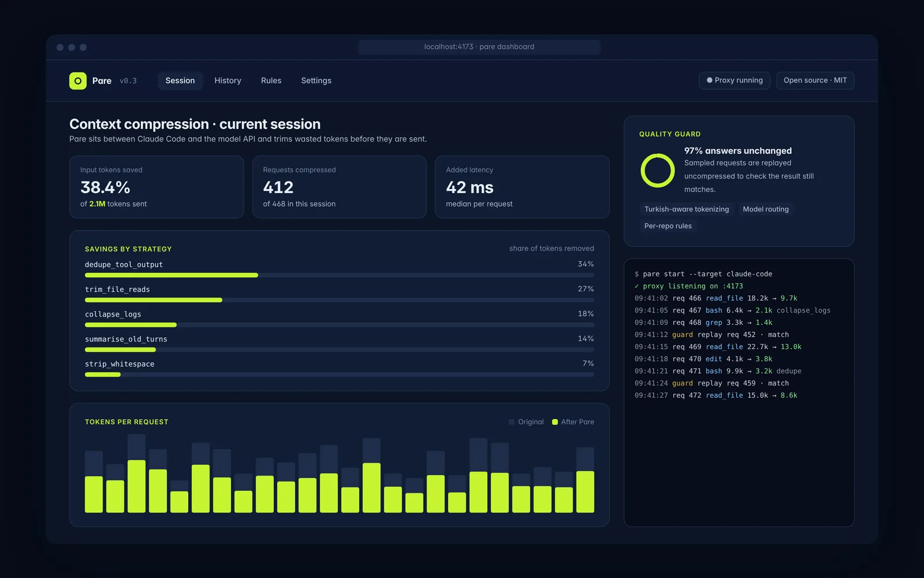Click the Original legend swatch

point(512,422)
